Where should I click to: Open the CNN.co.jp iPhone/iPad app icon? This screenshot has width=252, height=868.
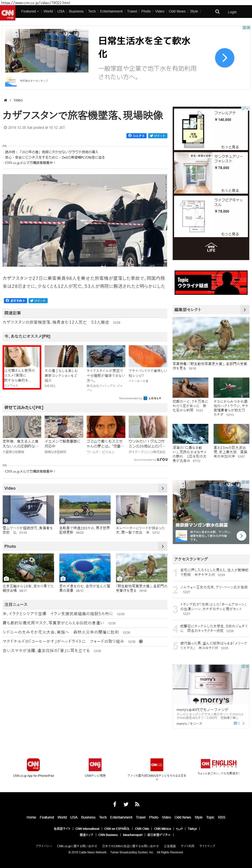pos(33,764)
